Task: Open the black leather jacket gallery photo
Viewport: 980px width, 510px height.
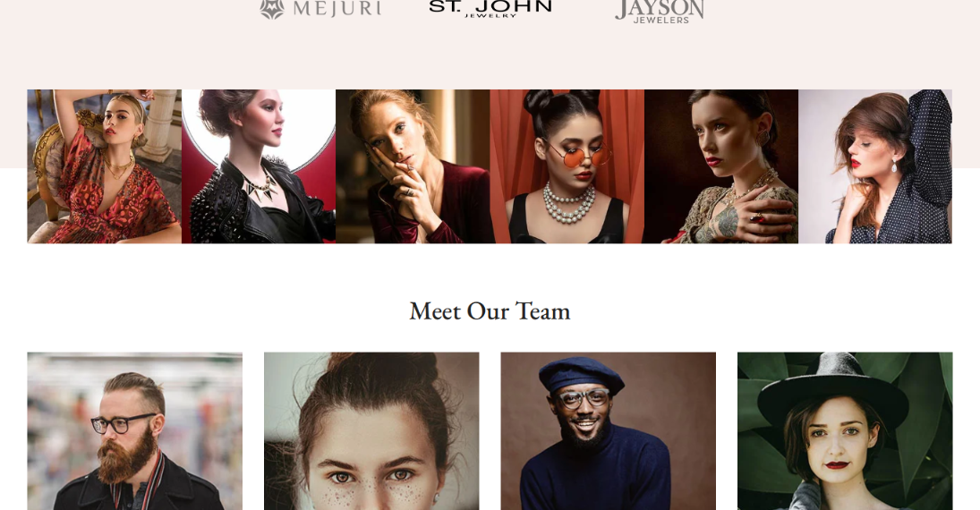Action: point(259,166)
